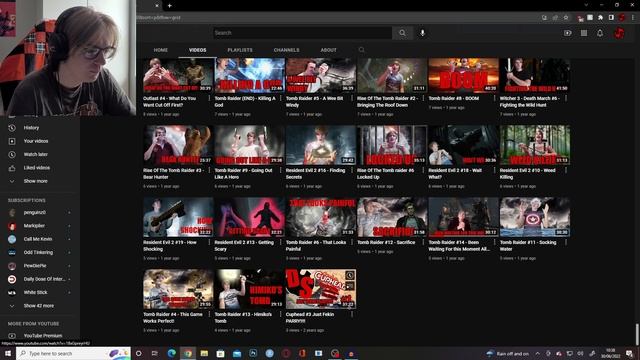The image size is (640, 360).
Task: Open options menu for Cuphead #3 video
Action: coord(352,314)
